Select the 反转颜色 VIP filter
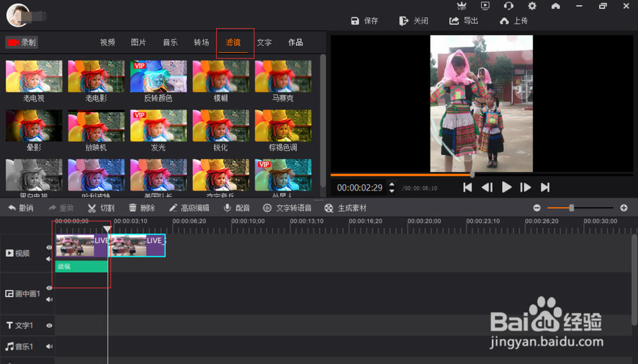The image size is (638, 364). point(158,76)
